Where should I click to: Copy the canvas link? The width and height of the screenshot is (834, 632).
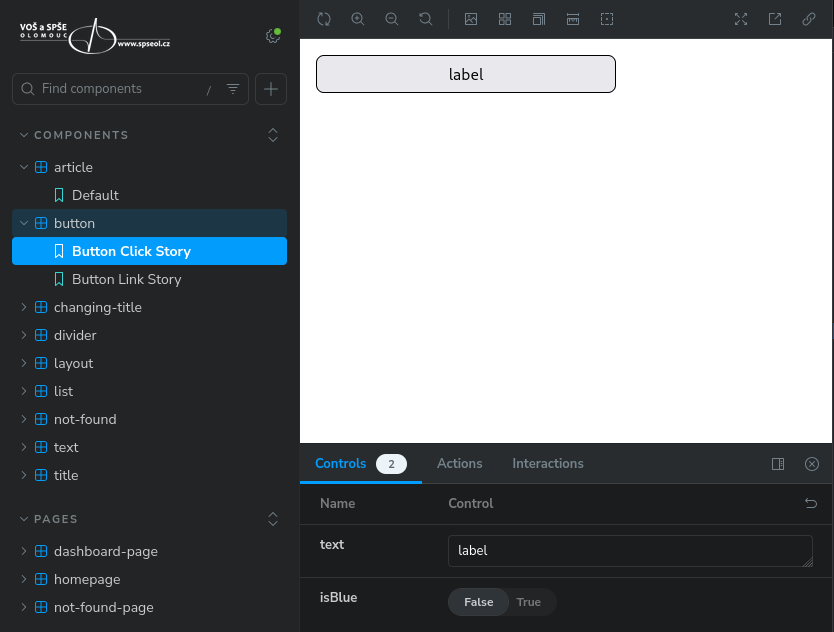809,19
